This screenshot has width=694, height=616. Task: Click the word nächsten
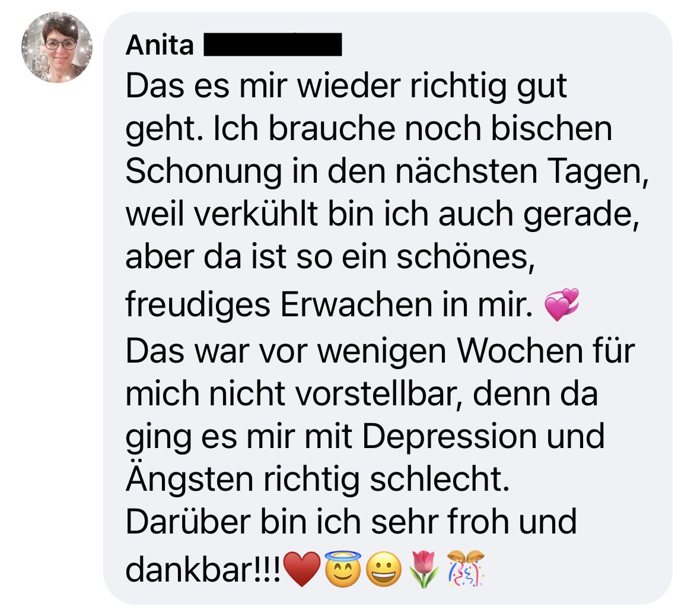(x=466, y=171)
